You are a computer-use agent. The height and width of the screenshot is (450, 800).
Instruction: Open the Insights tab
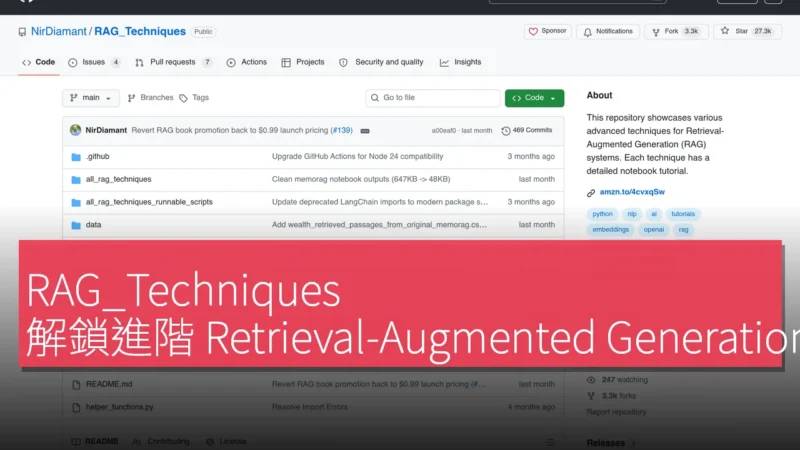click(x=461, y=62)
